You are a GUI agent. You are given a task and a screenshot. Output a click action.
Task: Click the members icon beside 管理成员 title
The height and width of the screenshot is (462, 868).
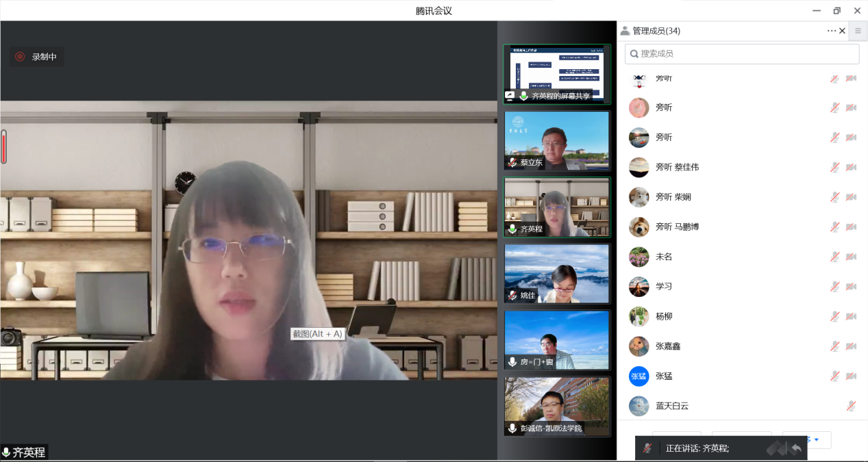[x=625, y=31]
